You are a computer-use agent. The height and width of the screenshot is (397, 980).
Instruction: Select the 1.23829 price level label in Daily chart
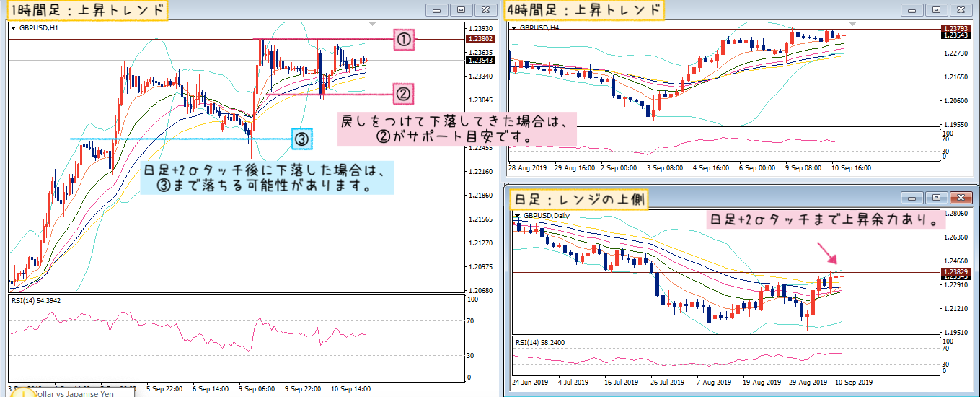(x=955, y=271)
